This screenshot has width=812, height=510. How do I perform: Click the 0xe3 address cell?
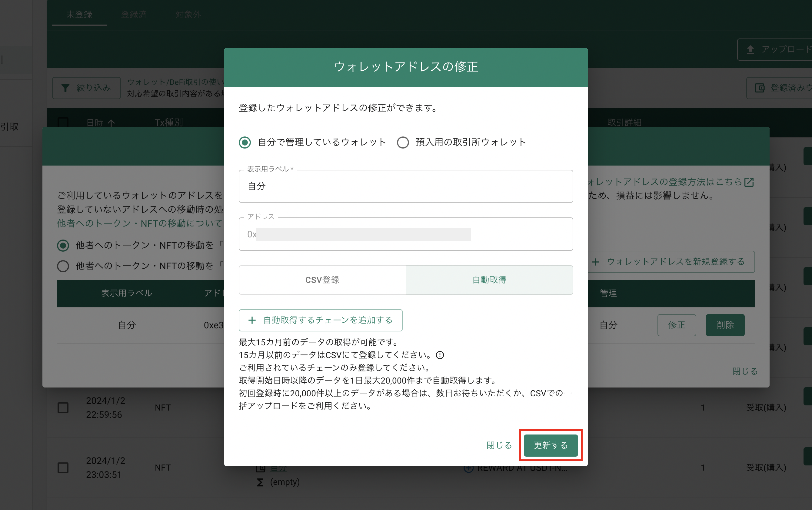click(214, 325)
